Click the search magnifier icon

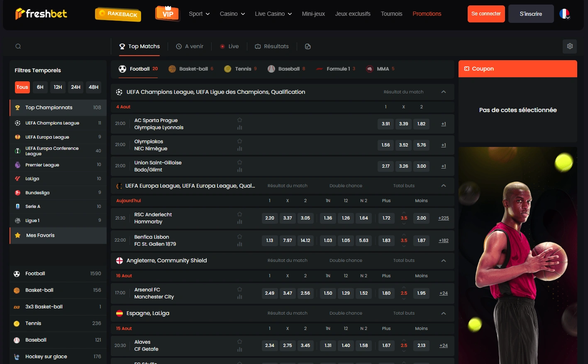click(18, 46)
